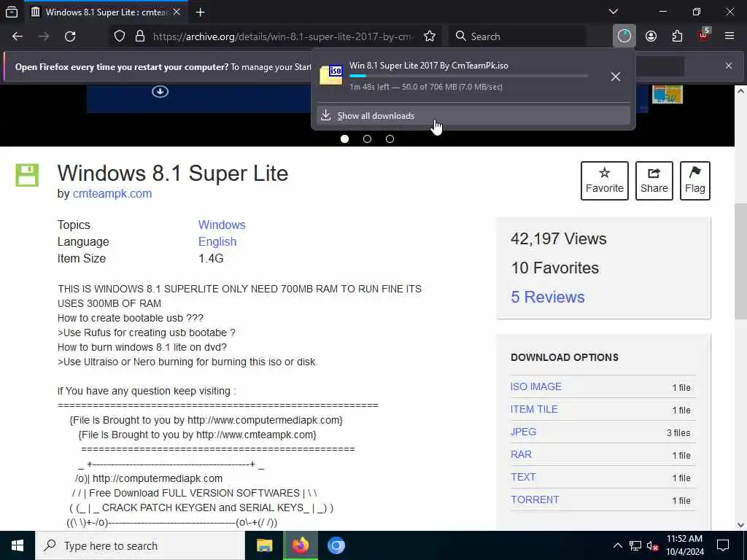
Task: Open the tracking protection shield icon
Action: click(x=120, y=36)
